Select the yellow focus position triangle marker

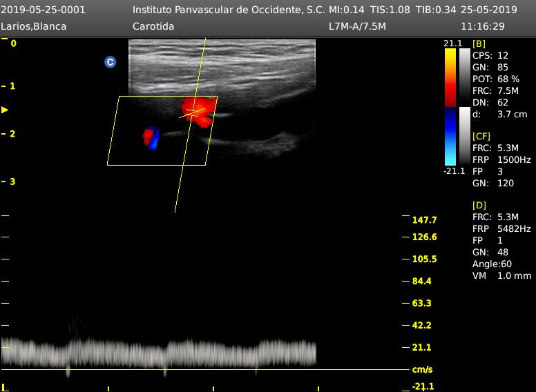click(5, 110)
